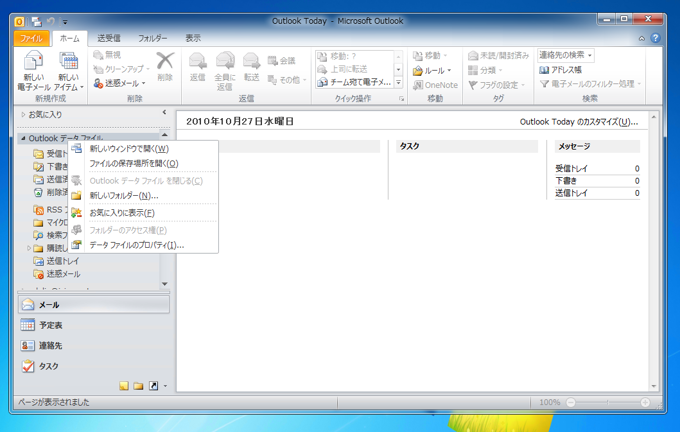
Task: Click the 迷惑メール junk mail button
Action: pyautogui.click(x=120, y=83)
